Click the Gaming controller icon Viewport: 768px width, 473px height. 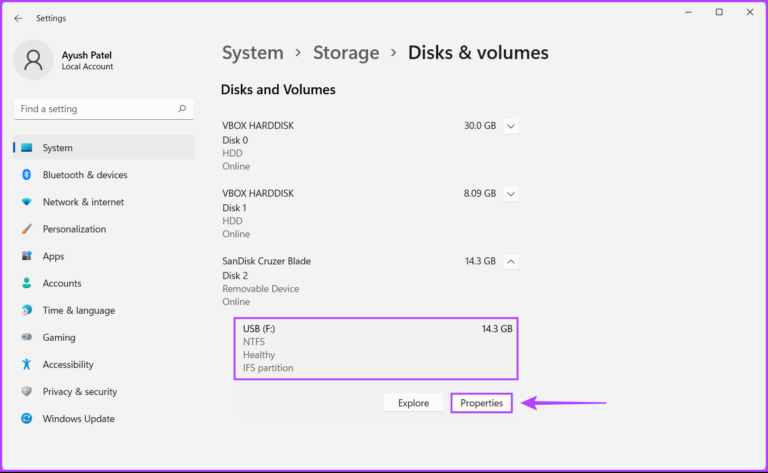point(26,337)
